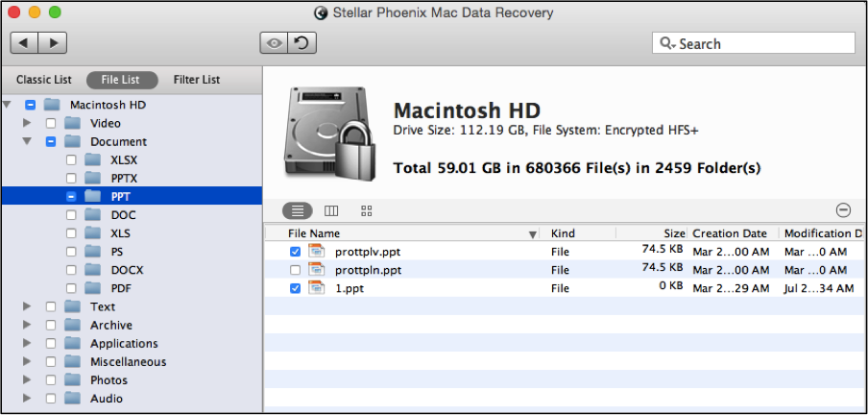Check the prottpln.ppt file checkbox
Image resolution: width=868 pixels, height=415 pixels.
tap(295, 270)
